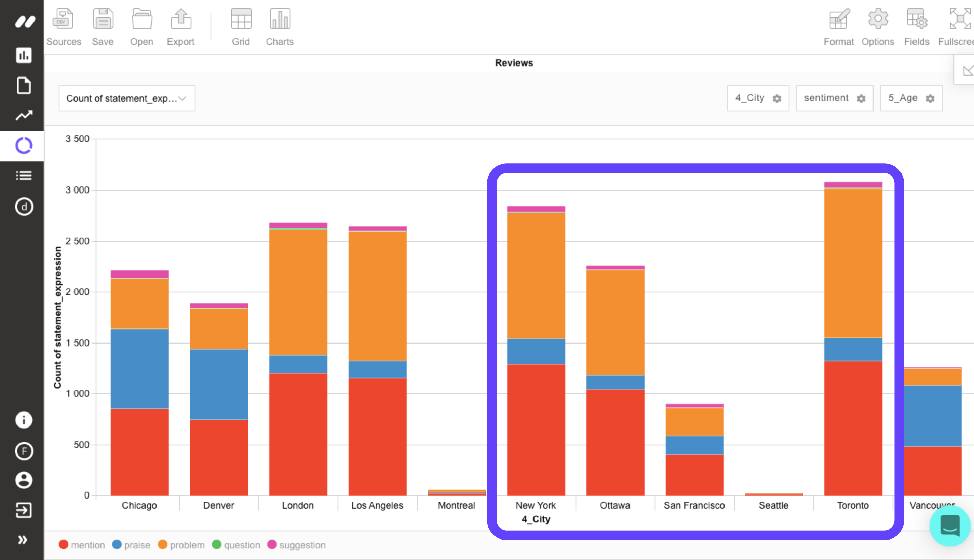Screen dimensions: 974x560
Task: Click the trend line icon in sidebar
Action: pos(24,115)
